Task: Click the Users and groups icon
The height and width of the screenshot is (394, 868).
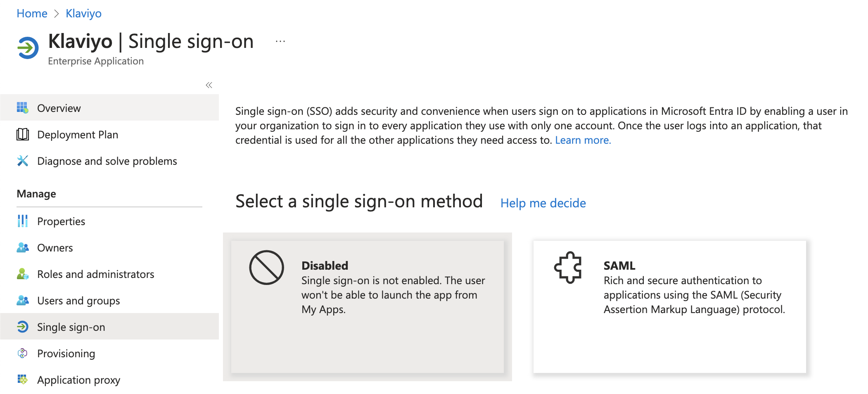Action: (24, 300)
